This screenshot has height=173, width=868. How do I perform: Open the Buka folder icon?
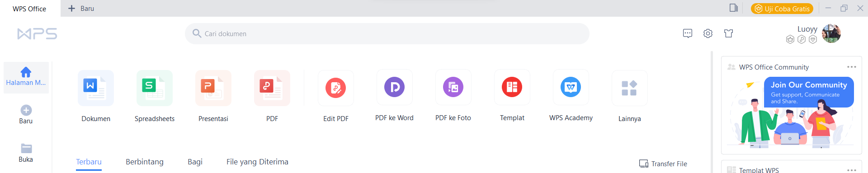click(26, 148)
